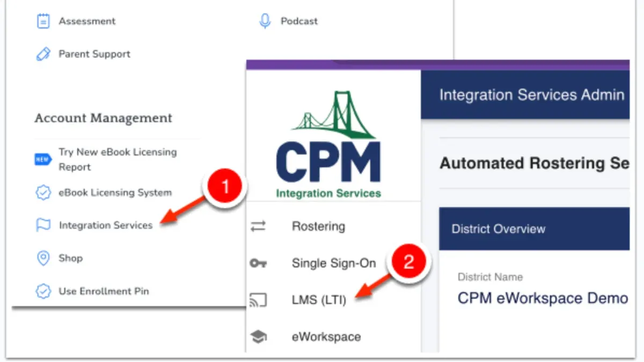
Task: Select Rostering in the sidebar menu
Action: tap(318, 227)
